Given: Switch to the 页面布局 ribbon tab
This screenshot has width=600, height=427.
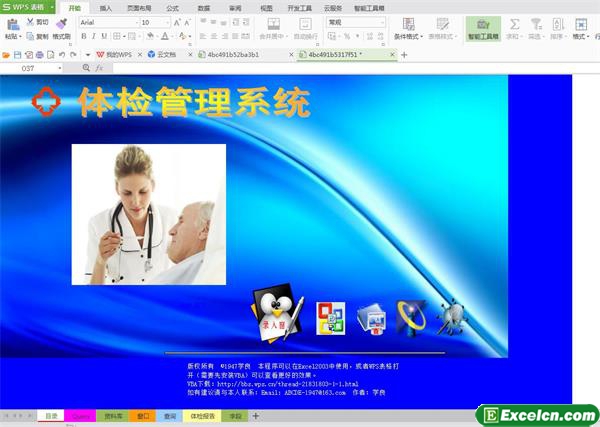Looking at the screenshot, I should point(139,8).
